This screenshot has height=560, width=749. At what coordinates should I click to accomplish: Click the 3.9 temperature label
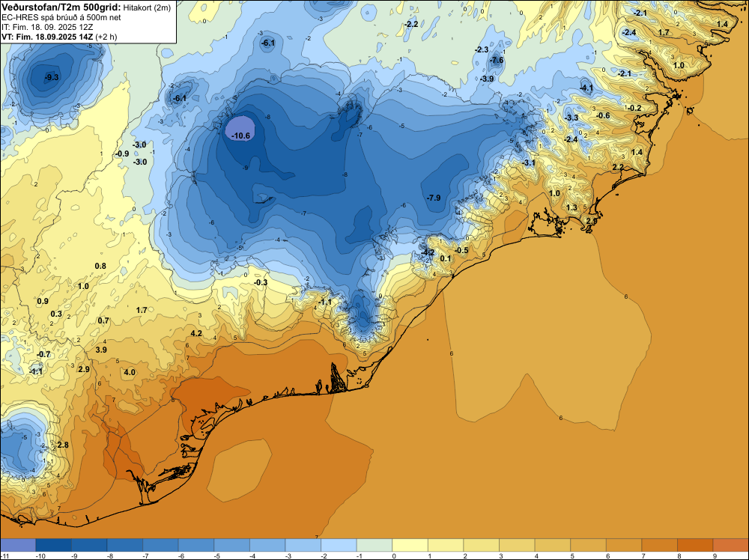(101, 350)
